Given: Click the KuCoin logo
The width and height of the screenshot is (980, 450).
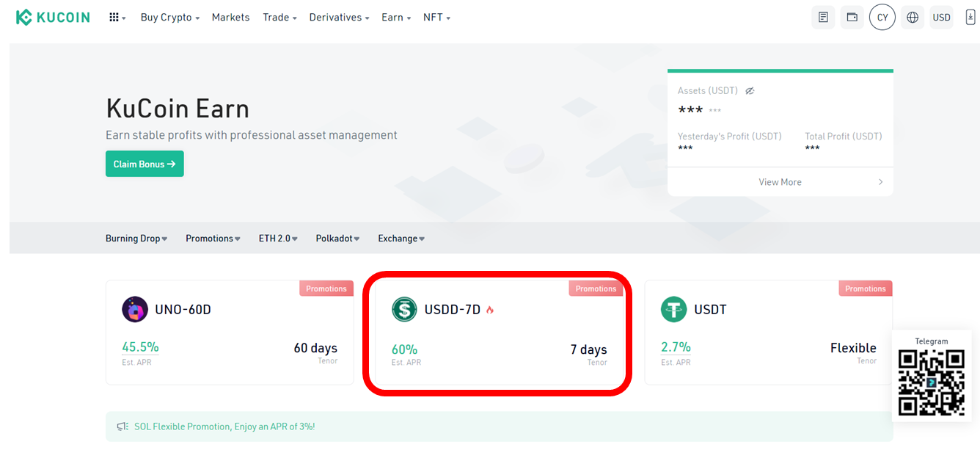Looking at the screenshot, I should point(53,17).
